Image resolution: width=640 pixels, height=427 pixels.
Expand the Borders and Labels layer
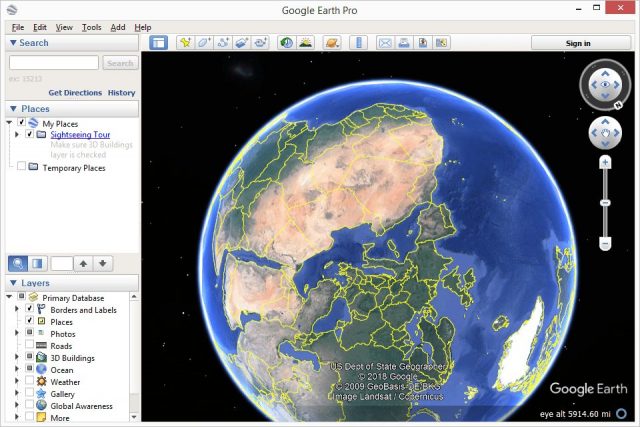17,309
